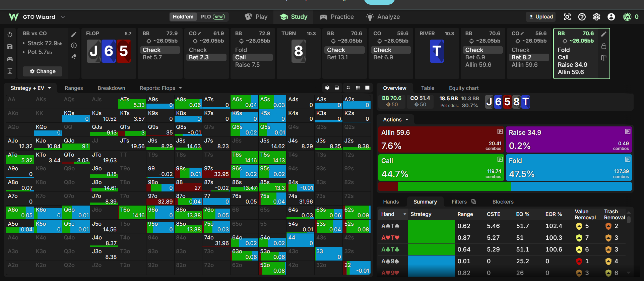Click the vertical expand/collapse height icon
The image size is (644, 281).
(10, 71)
